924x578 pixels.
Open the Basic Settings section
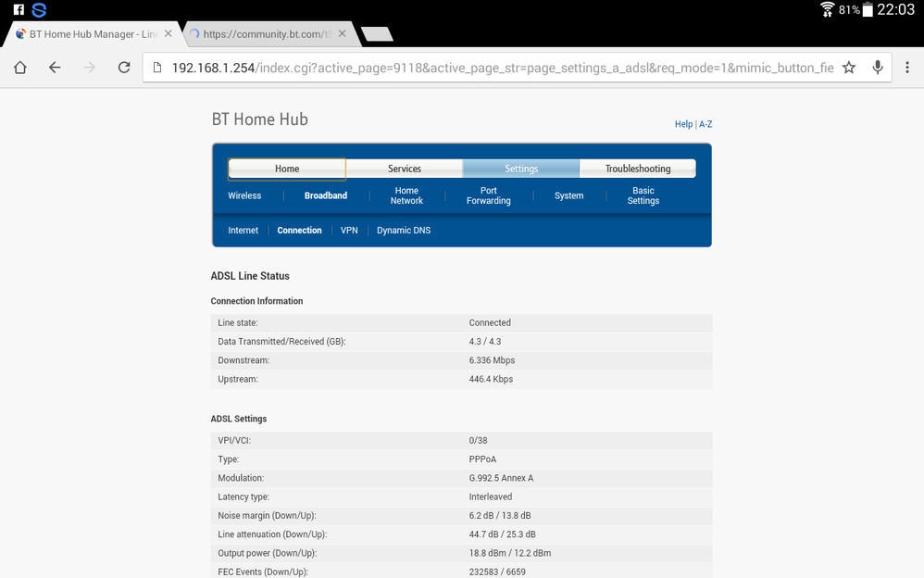(643, 195)
